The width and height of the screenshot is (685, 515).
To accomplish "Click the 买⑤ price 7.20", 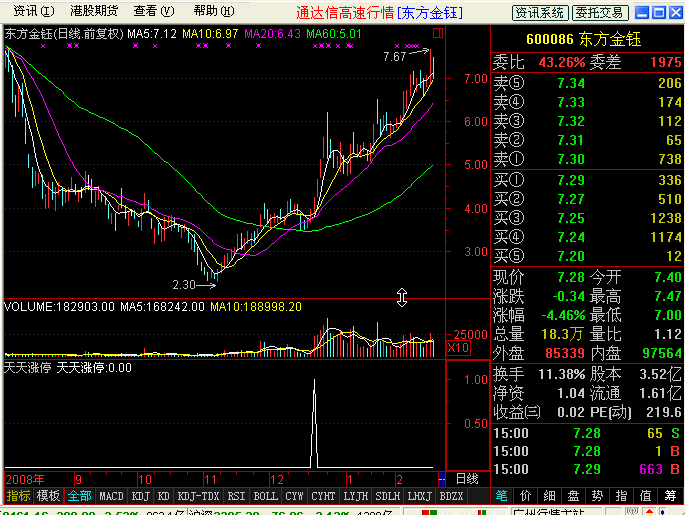I will pyautogui.click(x=571, y=256).
